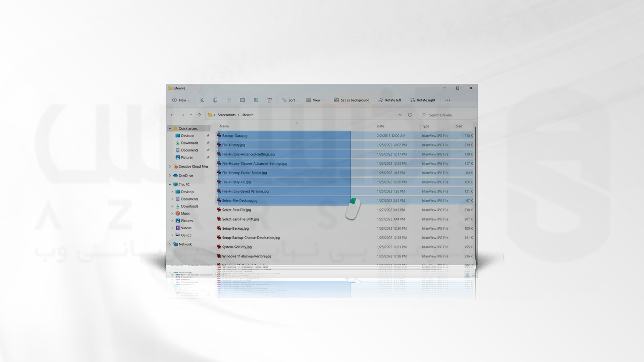The width and height of the screenshot is (644, 362).
Task: Search files in Search Lifewire field
Action: [x=445, y=115]
